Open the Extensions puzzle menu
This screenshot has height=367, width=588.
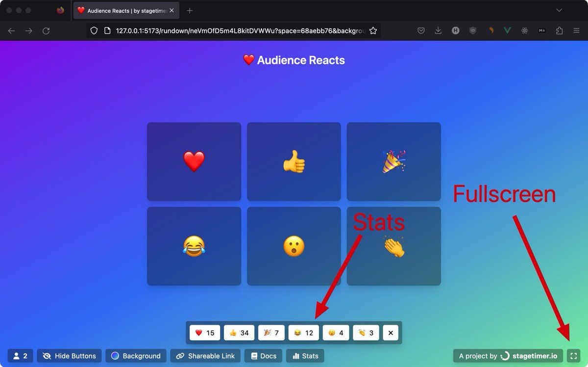560,30
